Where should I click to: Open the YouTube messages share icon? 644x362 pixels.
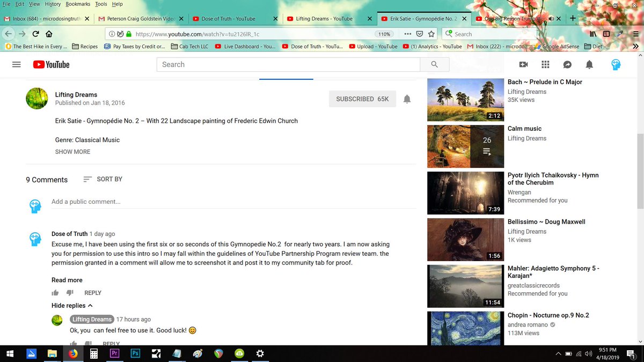pos(567,64)
